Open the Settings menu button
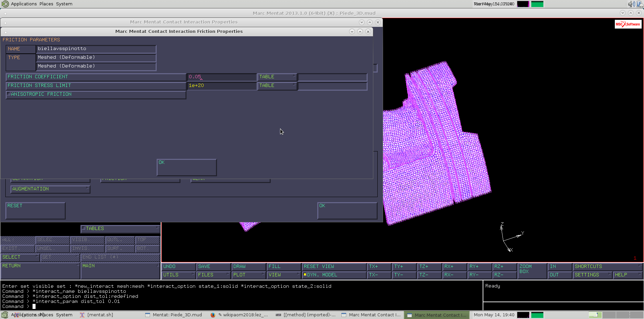Viewport: 644px width, 319px height. click(593, 275)
